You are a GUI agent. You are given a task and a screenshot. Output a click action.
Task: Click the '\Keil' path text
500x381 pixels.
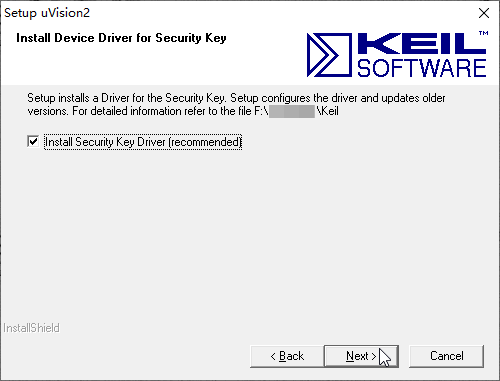tap(327, 111)
